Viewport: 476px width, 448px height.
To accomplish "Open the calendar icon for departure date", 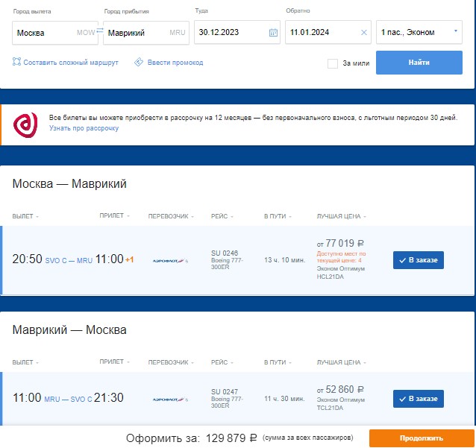I will (x=273, y=33).
